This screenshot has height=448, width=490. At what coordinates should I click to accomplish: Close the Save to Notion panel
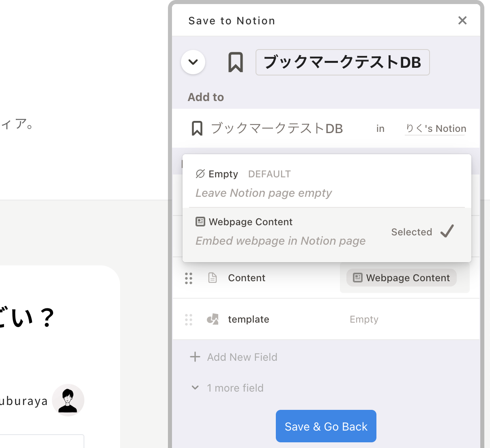pos(462,20)
